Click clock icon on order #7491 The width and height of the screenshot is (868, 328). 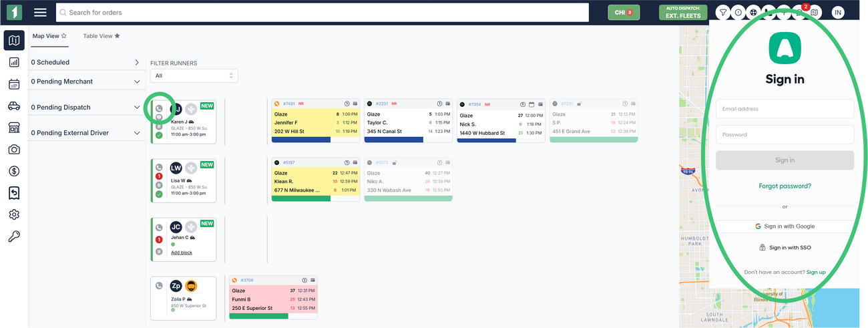point(347,104)
